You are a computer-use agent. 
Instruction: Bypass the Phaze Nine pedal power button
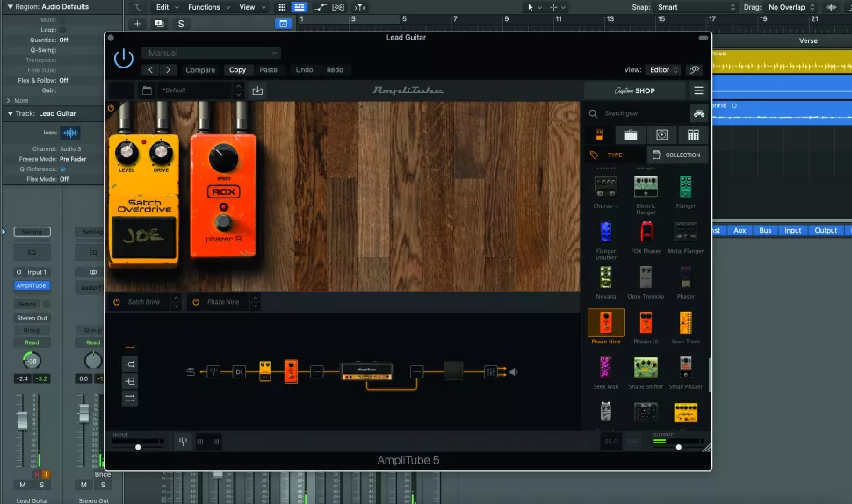[x=195, y=302]
